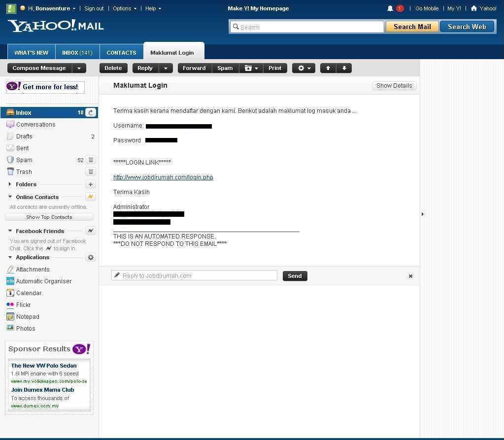Image resolution: width=504 pixels, height=440 pixels.
Task: Open the Move to folder dropdown
Action: (x=251, y=68)
